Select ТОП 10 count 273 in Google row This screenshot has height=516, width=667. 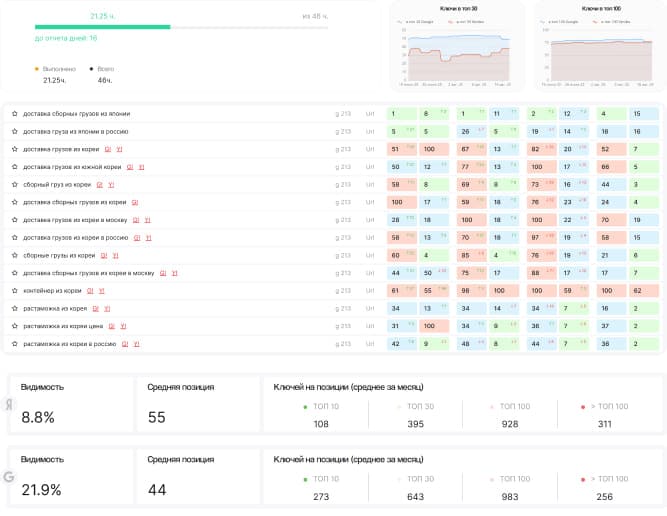pyautogui.click(x=321, y=496)
